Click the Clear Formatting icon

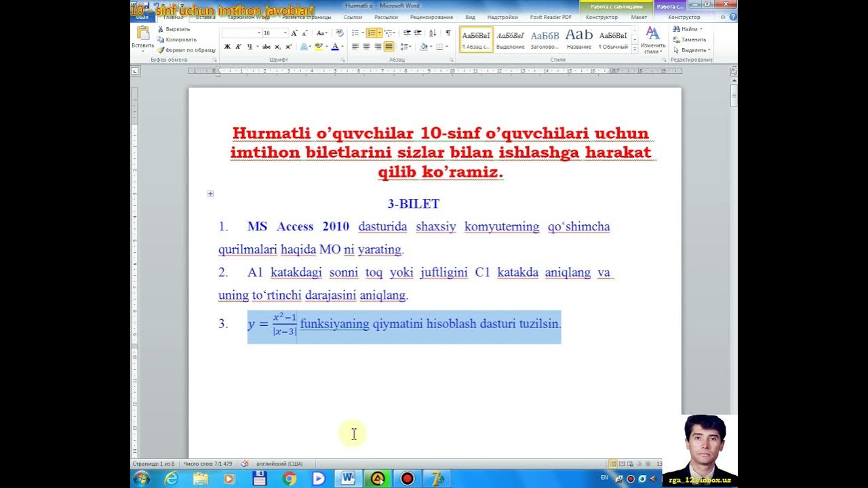[x=340, y=33]
